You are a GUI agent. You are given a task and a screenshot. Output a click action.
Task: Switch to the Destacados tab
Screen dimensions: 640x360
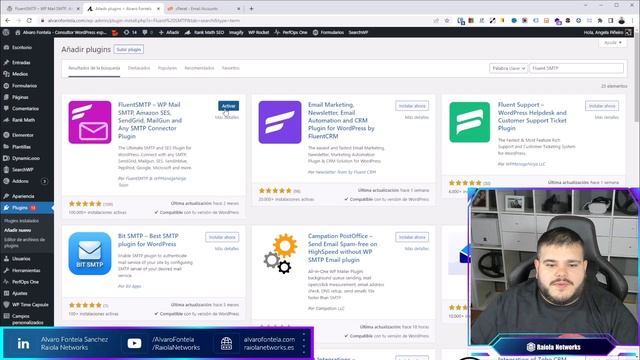pos(139,68)
